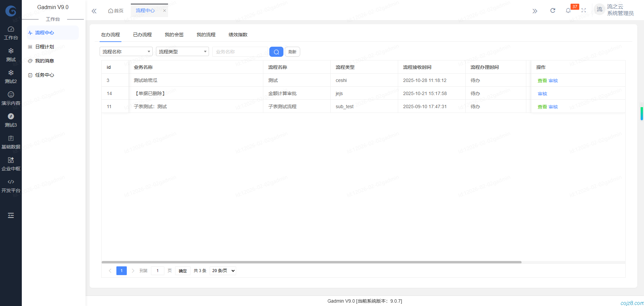The image size is (644, 306).
Task: Click the 刷新 button
Action: click(292, 52)
